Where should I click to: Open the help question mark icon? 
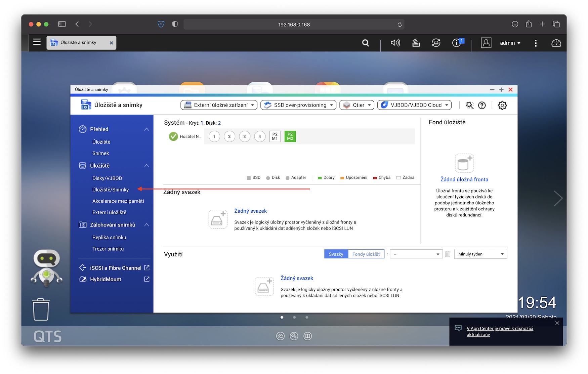(x=482, y=105)
